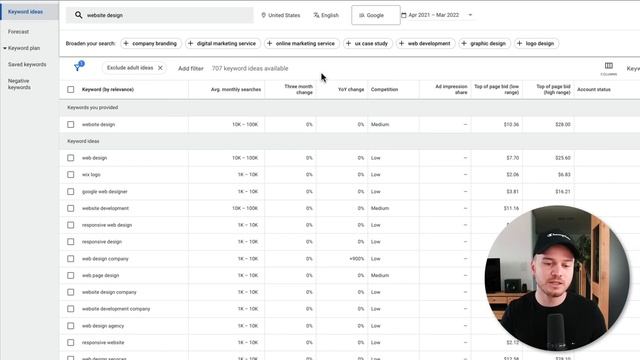The image size is (640, 360).
Task: Sort by Three month change column
Action: [x=298, y=89]
